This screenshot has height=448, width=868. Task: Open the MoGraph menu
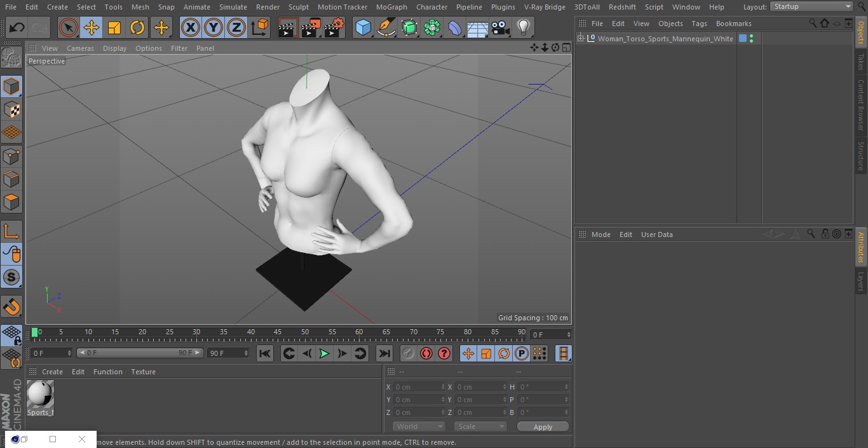point(391,7)
